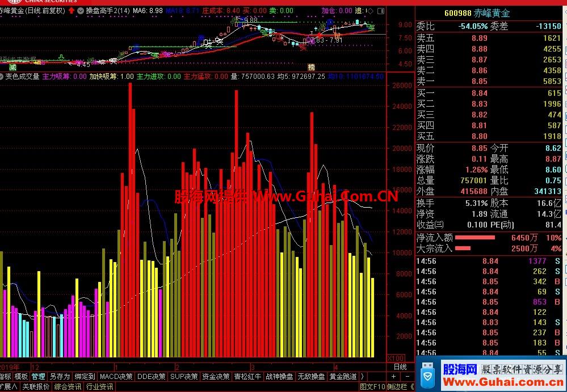Click the 现价 value 8.85

[480, 148]
